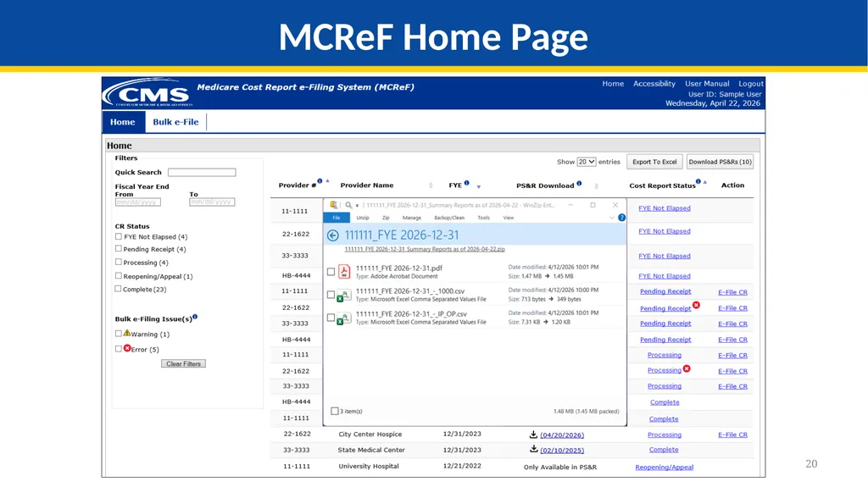This screenshot has width=868, height=487.
Task: Click download icon next to 02/10/2025
Action: pyautogui.click(x=534, y=449)
